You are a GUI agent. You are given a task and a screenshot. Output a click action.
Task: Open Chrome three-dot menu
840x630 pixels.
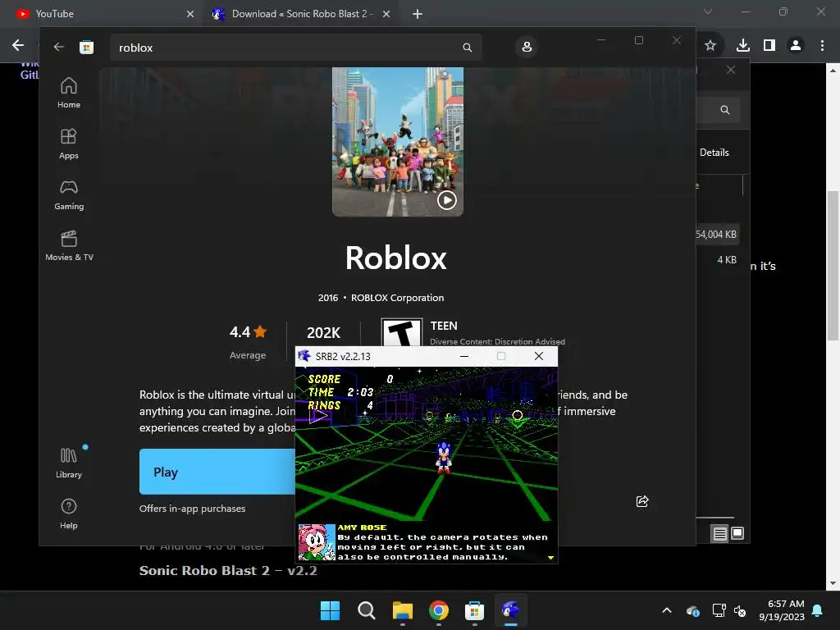(x=822, y=46)
